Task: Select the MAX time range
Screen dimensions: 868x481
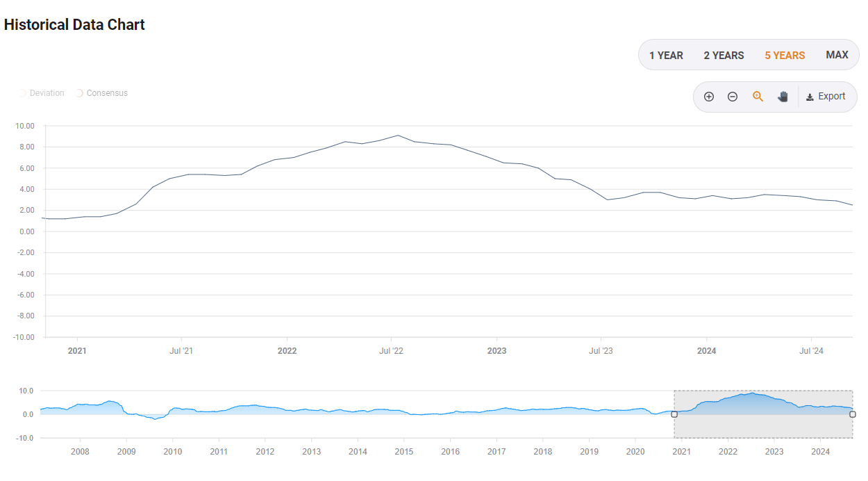Action: coord(837,54)
